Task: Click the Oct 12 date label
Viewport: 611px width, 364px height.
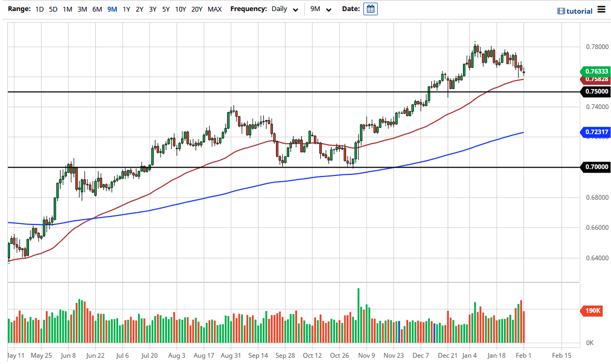Action: pos(312,356)
